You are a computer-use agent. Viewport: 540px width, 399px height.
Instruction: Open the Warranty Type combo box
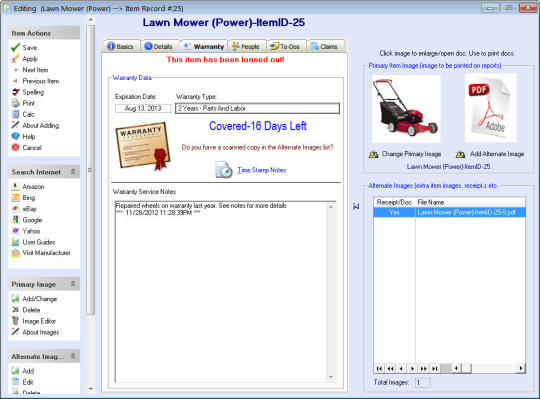(x=257, y=108)
